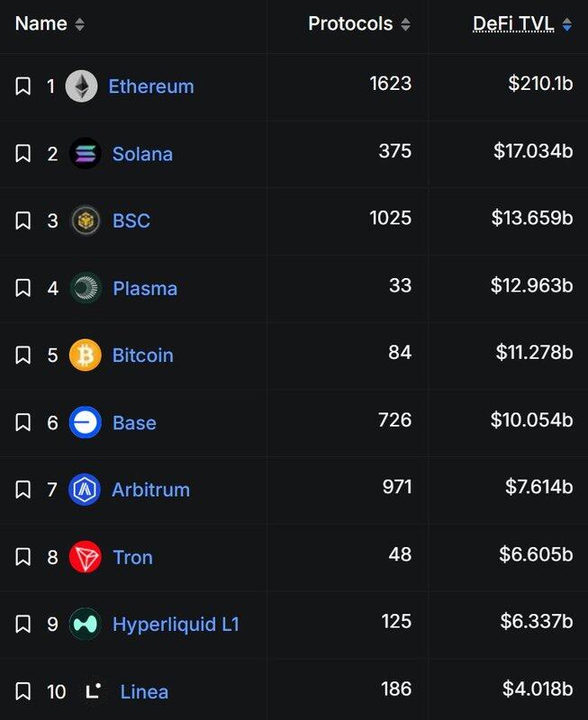Open the Arbitrum chain page link
Viewport: 588px width, 720px height.
coord(150,490)
